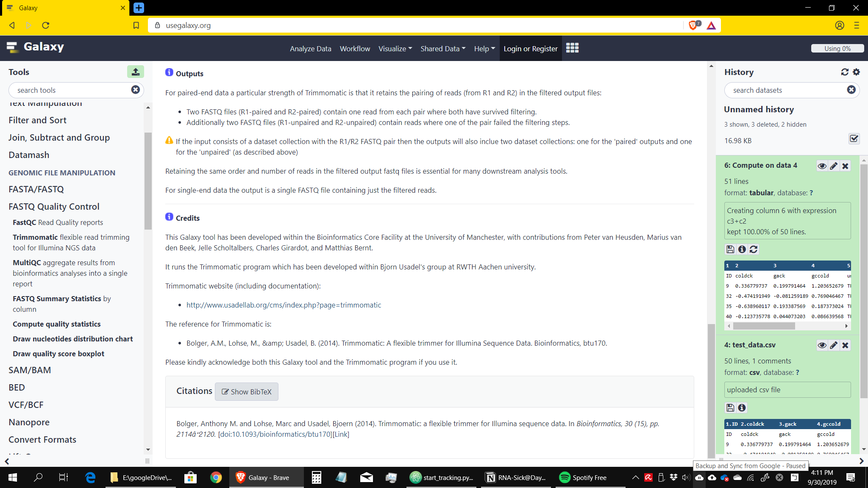Viewport: 868px width, 488px height.
Task: Open the Workflow page
Action: point(355,49)
